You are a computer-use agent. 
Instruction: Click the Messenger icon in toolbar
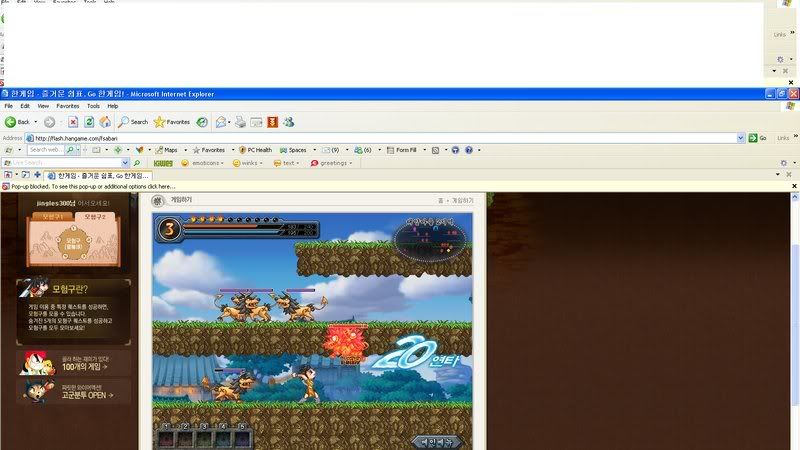pos(288,122)
